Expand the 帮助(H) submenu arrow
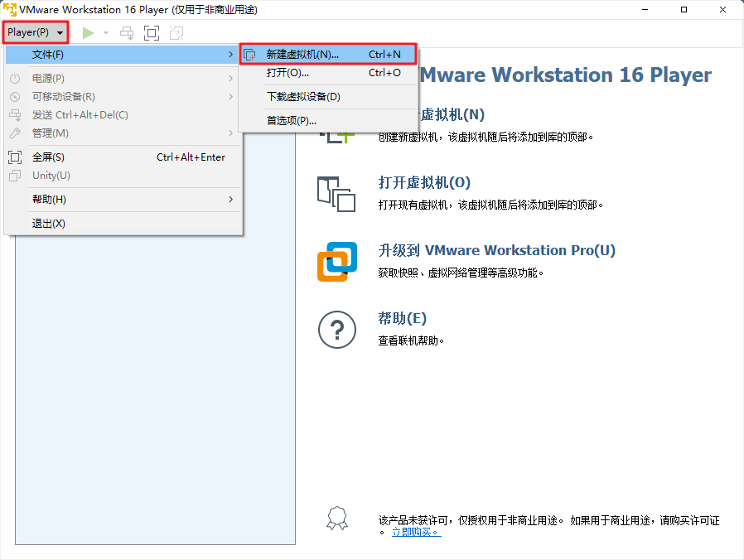 point(230,200)
